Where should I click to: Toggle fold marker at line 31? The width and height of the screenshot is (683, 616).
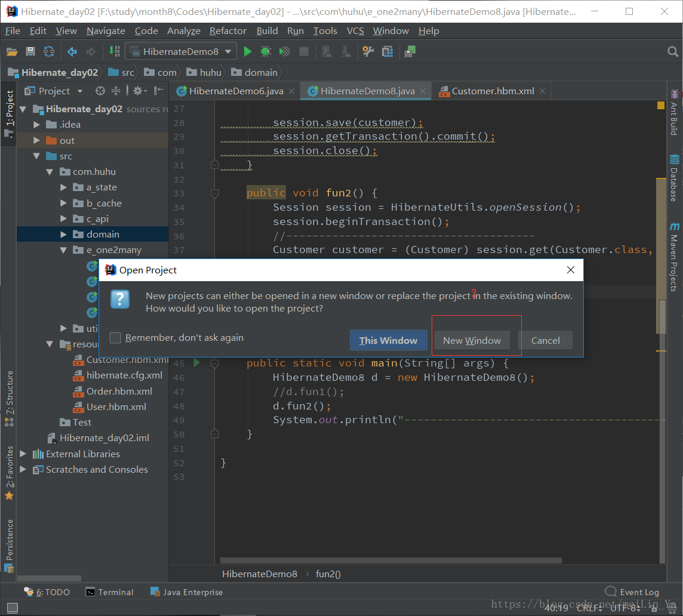click(214, 165)
